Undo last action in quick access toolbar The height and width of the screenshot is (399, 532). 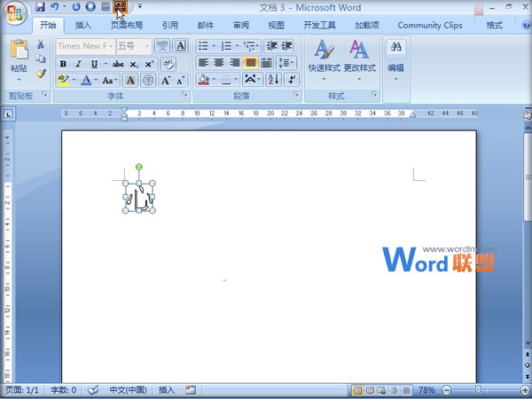[x=55, y=6]
